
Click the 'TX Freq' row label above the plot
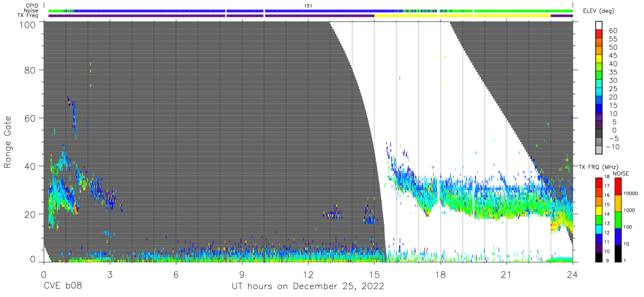pos(29,16)
